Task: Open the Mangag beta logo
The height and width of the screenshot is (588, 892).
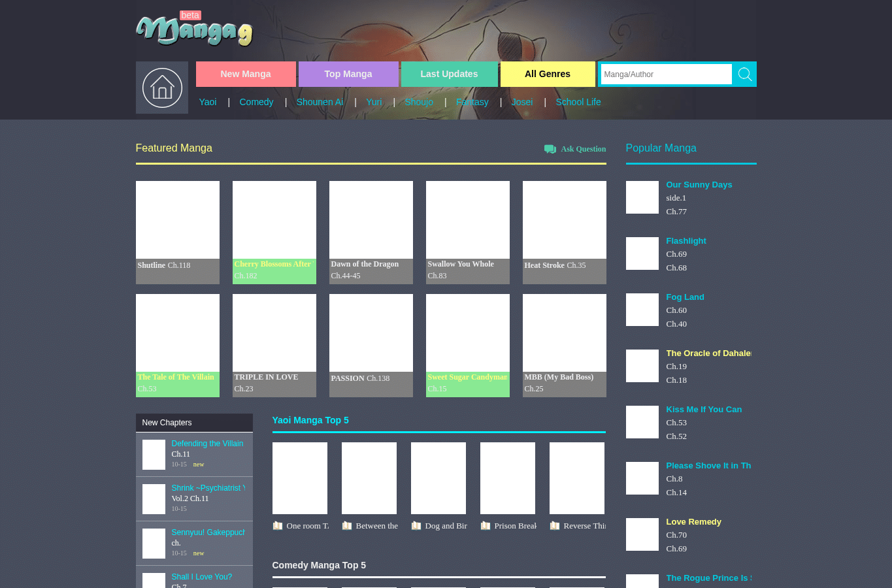Action: pos(194,29)
